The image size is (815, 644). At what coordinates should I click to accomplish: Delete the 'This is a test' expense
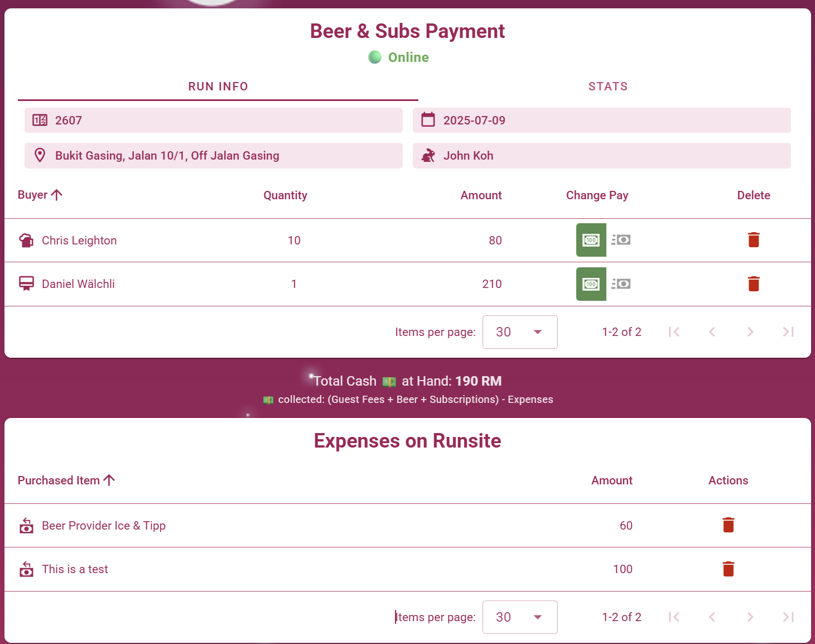point(728,569)
